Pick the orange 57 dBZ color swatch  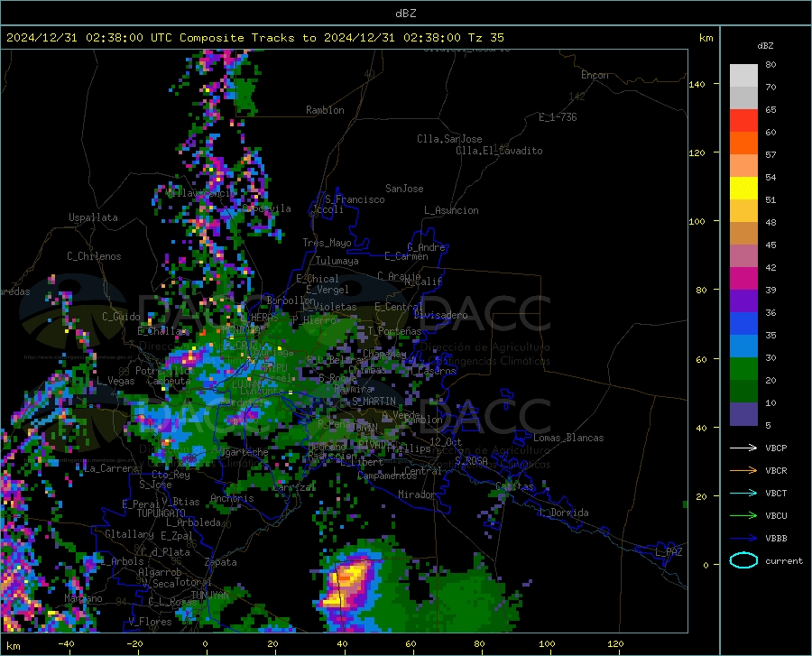(743, 143)
